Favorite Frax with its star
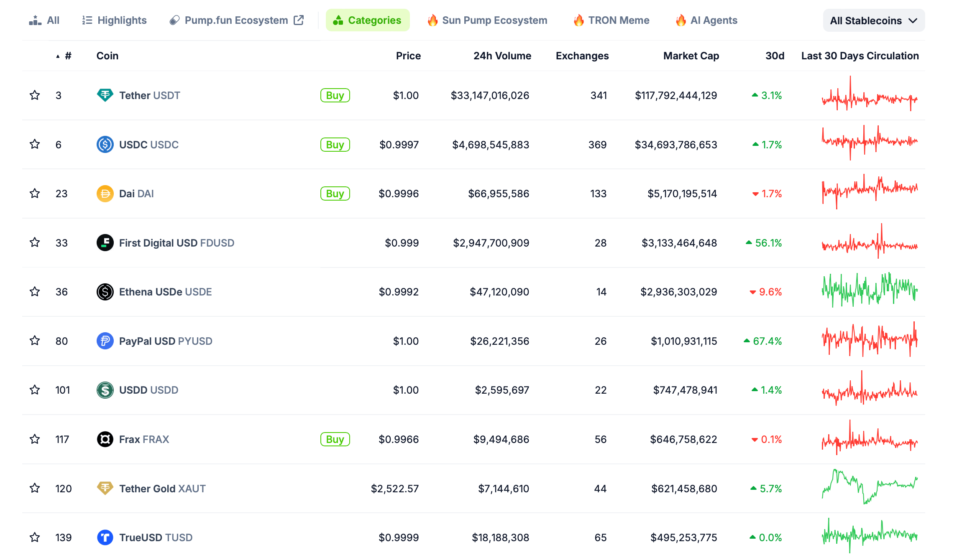This screenshot has height=560, width=962. coord(35,439)
